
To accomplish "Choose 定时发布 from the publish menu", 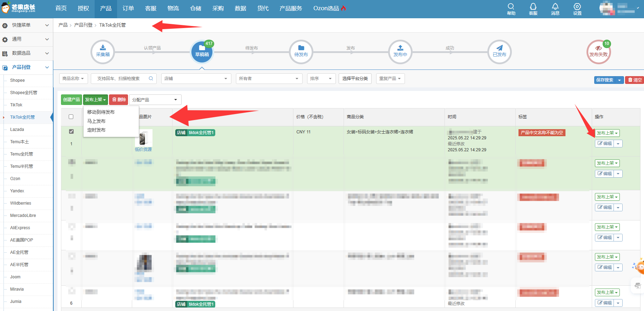I will 96,130.
